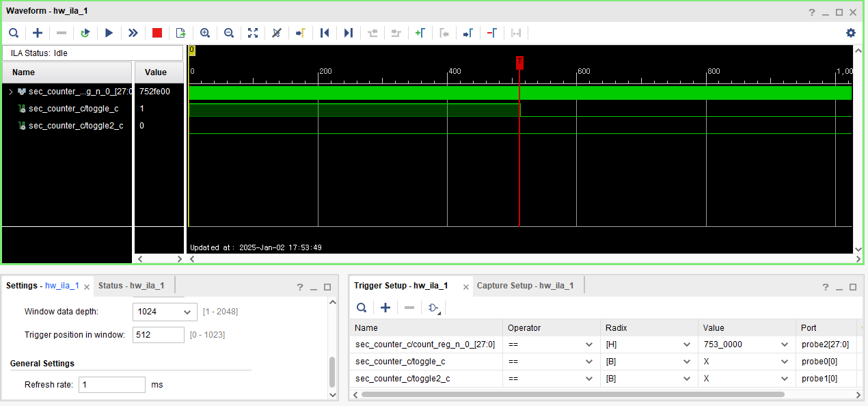Zoom in on the waveform
This screenshot has height=406, width=868.
pos(205,33)
